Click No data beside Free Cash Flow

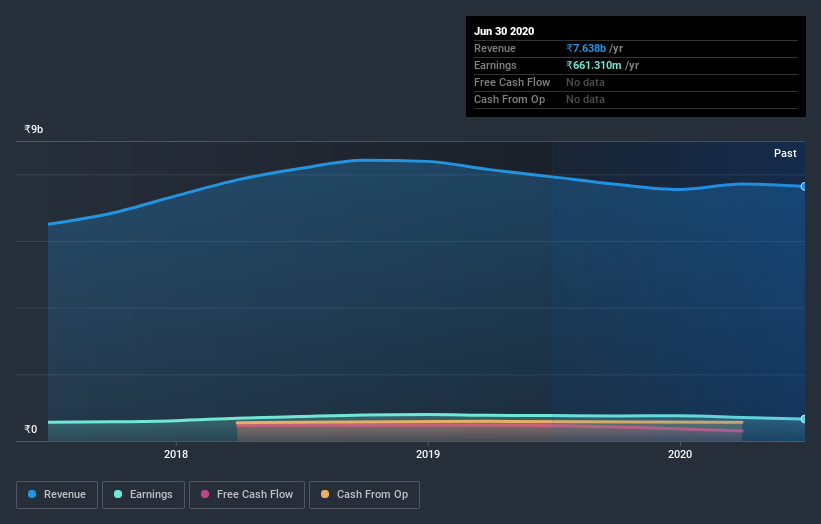(585, 82)
